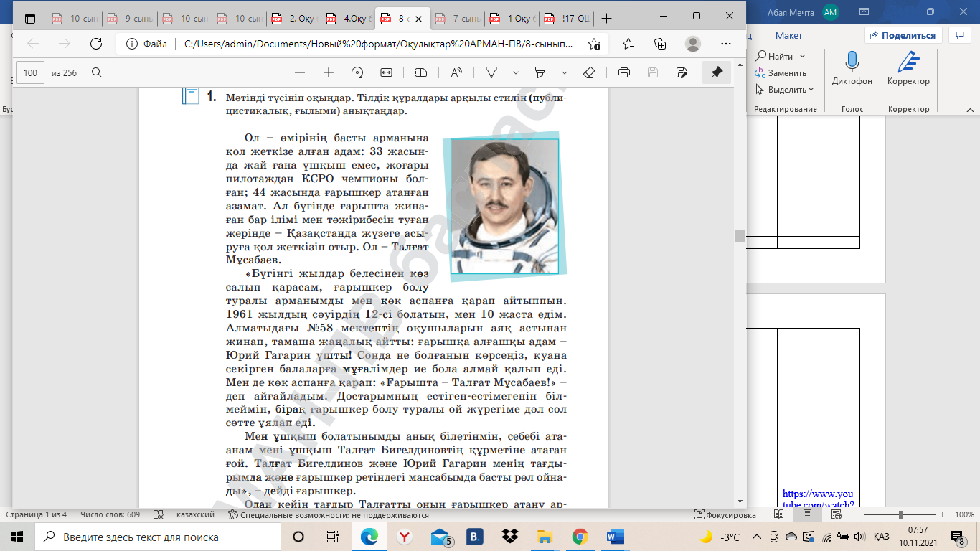Click the Поделиться button in Word
Image resolution: width=980 pixels, height=551 pixels.
[x=903, y=35]
